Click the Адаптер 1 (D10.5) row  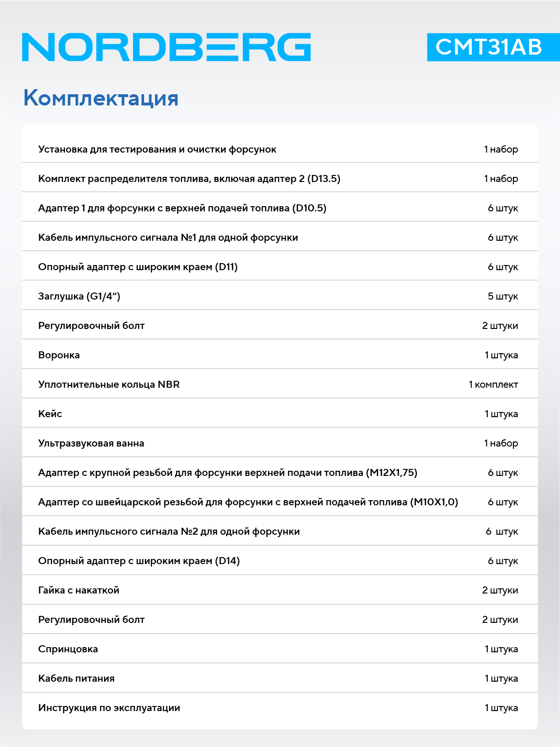coord(280,208)
